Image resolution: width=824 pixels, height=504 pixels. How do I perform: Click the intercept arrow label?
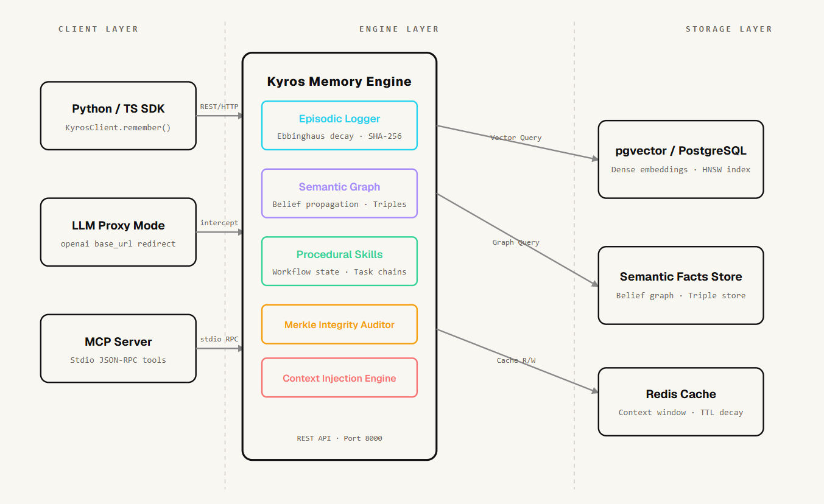pyautogui.click(x=219, y=223)
